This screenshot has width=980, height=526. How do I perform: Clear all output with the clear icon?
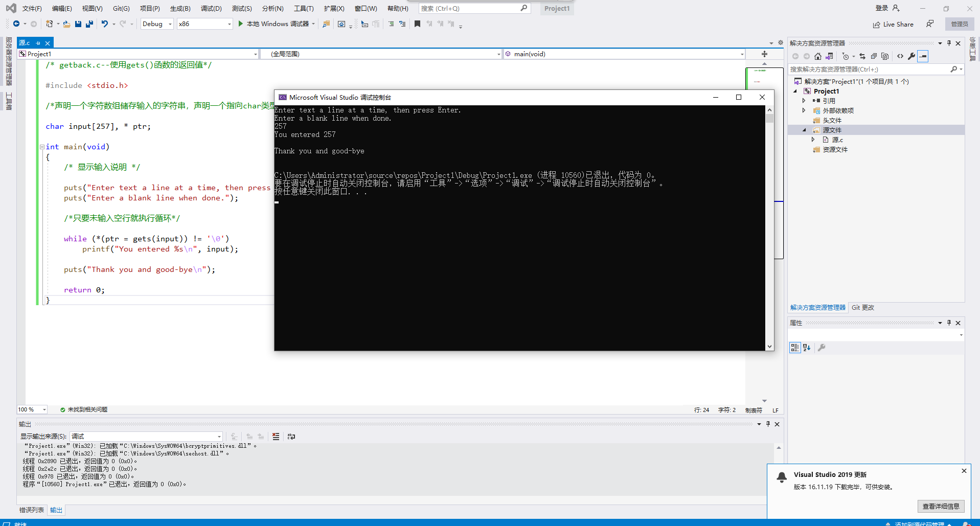[276, 437]
